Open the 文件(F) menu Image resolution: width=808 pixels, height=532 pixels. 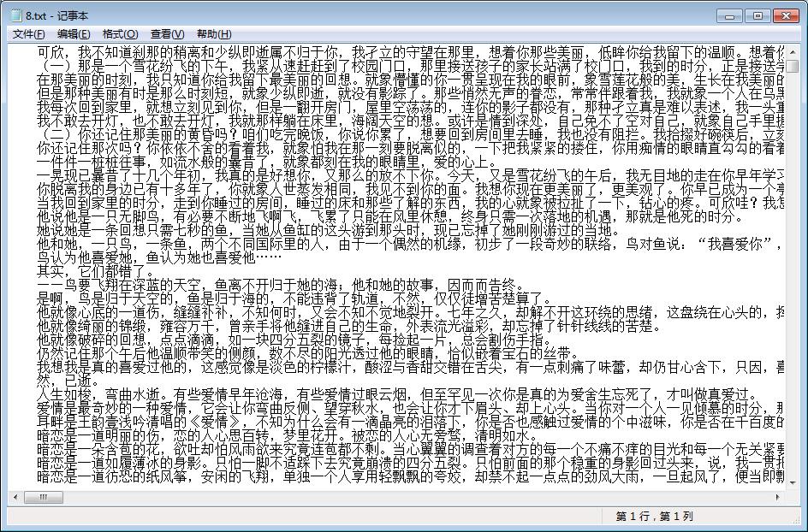coord(29,34)
